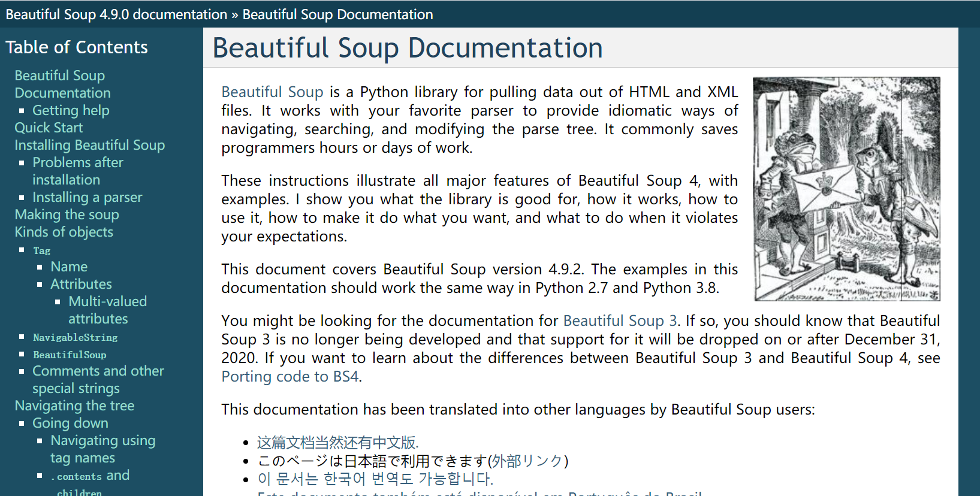Select NavigableString in table of contents

click(75, 337)
